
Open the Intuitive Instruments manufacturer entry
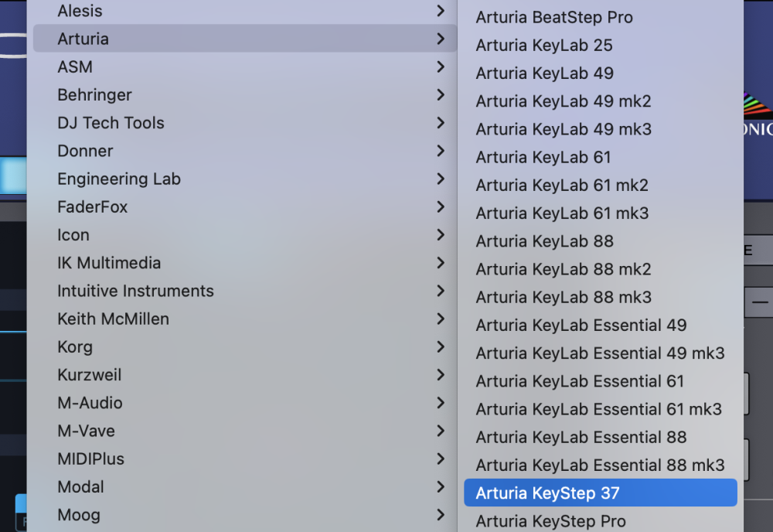(135, 291)
